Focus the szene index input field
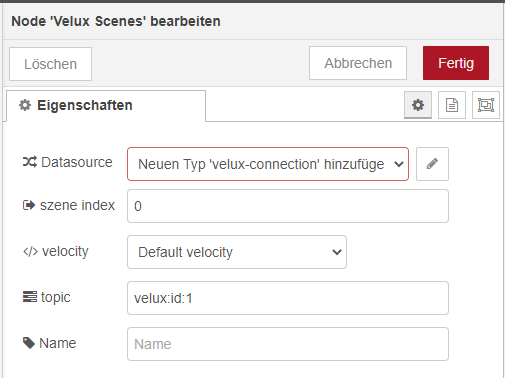Screen dimensions: 505x378 coord(288,206)
